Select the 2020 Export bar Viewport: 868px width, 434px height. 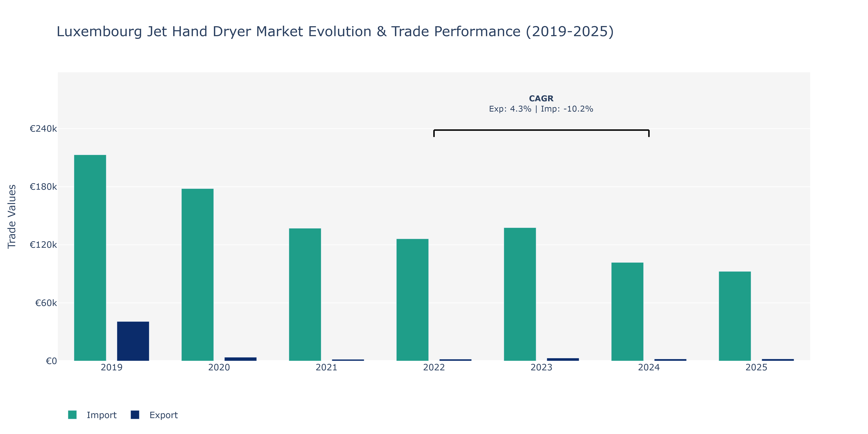[x=241, y=359]
